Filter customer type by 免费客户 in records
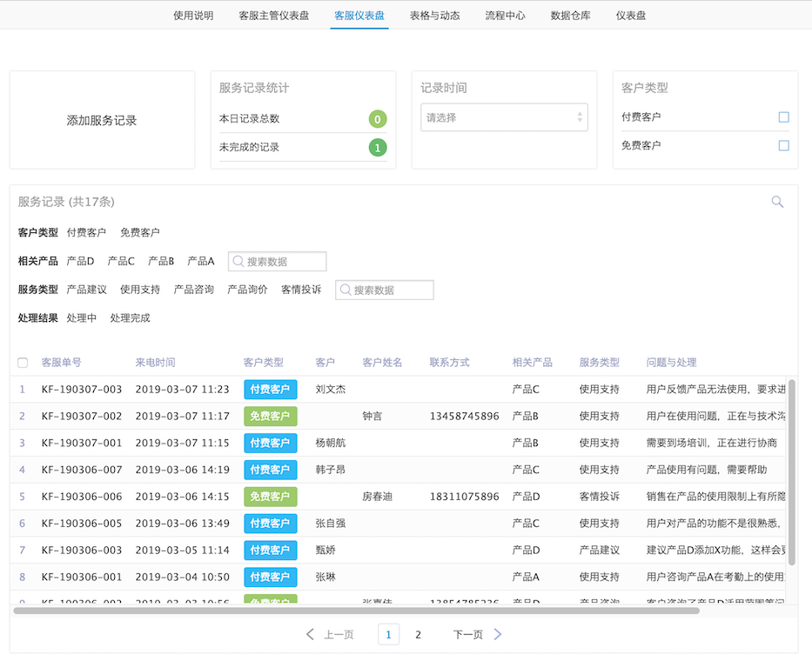This screenshot has width=812, height=661. pos(140,232)
